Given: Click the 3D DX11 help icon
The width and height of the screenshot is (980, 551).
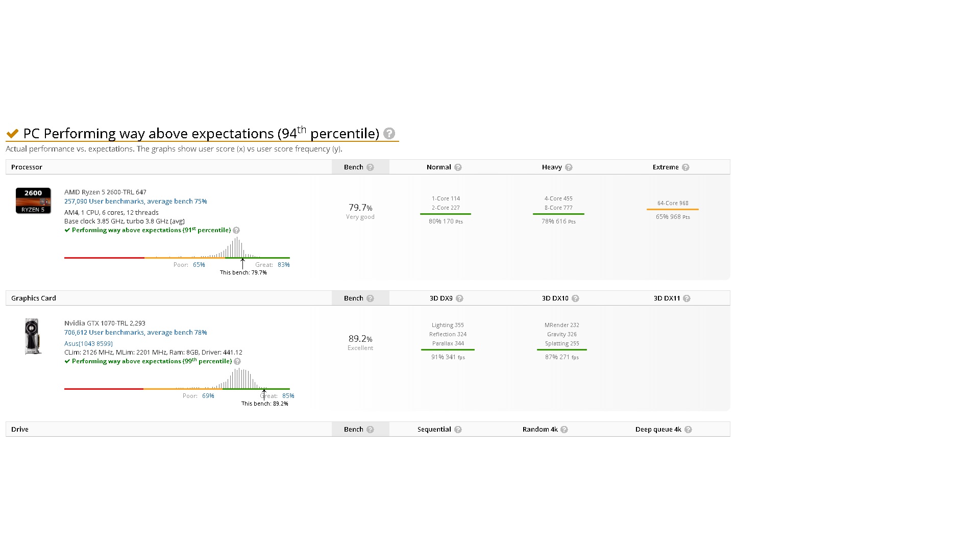Looking at the screenshot, I should [687, 298].
